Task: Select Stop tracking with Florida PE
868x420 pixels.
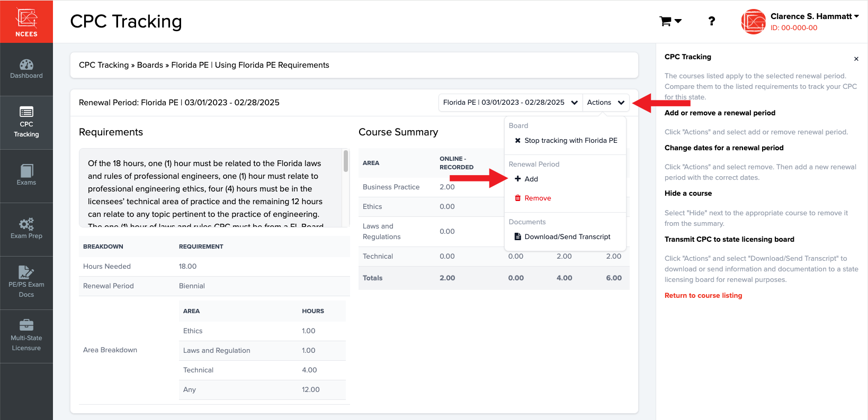Action: tap(566, 140)
